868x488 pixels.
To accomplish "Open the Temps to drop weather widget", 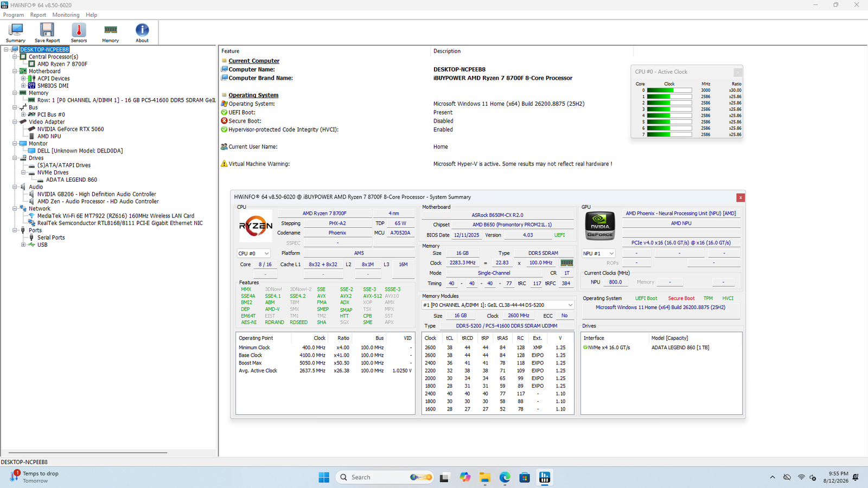I will tap(34, 477).
